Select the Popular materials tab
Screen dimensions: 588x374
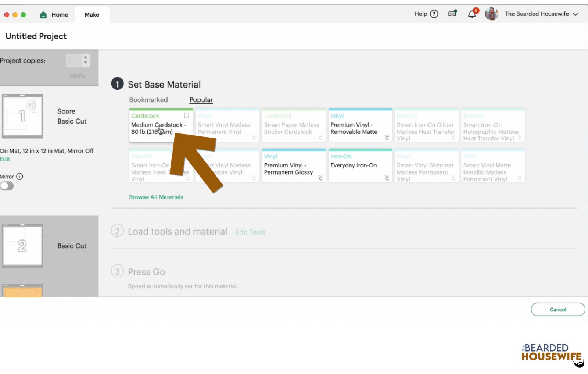(x=201, y=100)
